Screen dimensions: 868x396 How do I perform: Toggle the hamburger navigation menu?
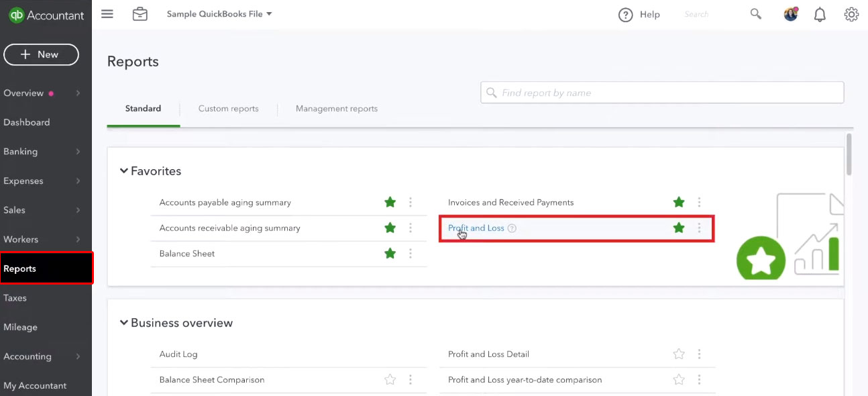(107, 14)
